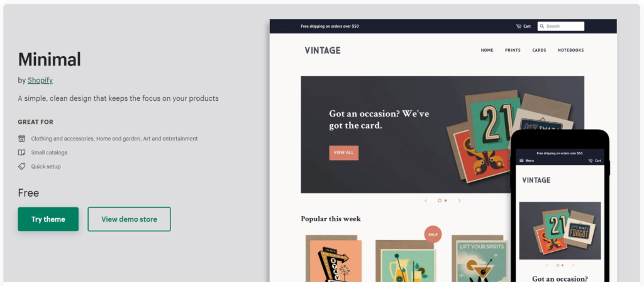Click the left arrow under mobile banner
The image size is (644, 286).
547,265
